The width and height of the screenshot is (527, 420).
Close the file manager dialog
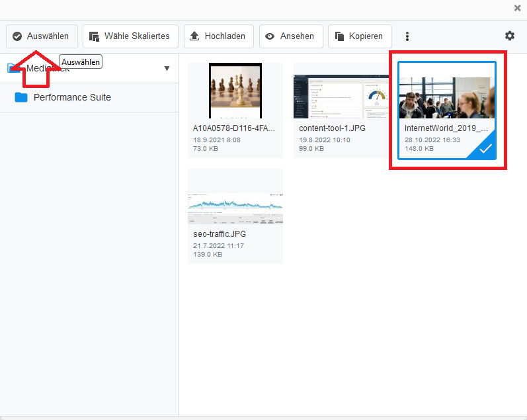click(517, 8)
